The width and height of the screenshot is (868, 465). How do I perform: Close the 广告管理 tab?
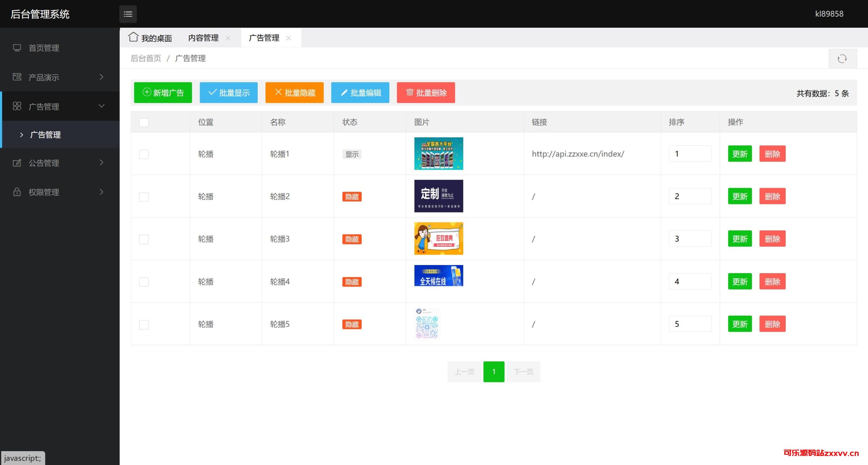[289, 38]
